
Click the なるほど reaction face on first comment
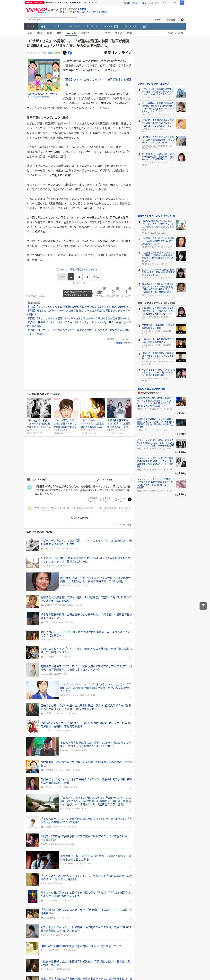[102, 499]
